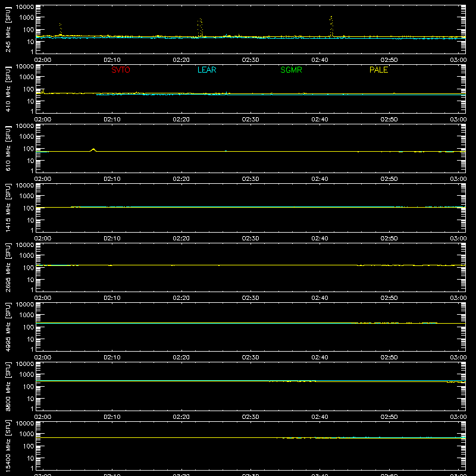The height and width of the screenshot is (476, 476).
Task: Click the 610 MHz bump near 02:08
Action: pyautogui.click(x=93, y=150)
